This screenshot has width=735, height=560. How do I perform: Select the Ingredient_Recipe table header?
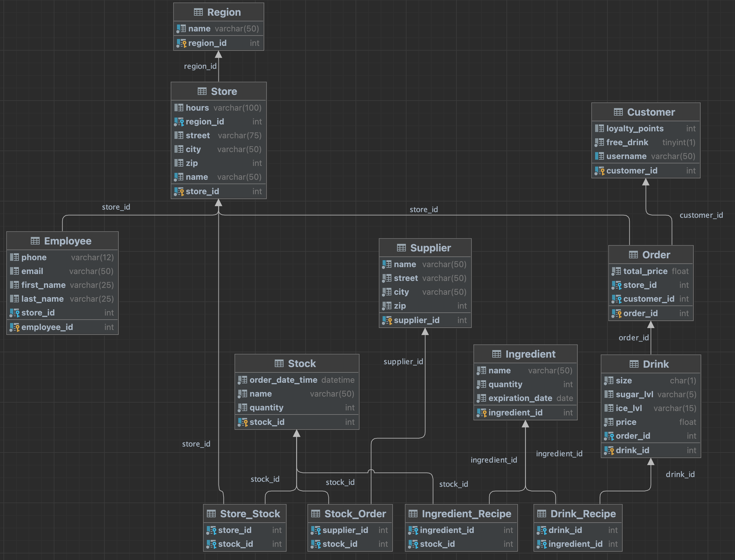click(466, 514)
